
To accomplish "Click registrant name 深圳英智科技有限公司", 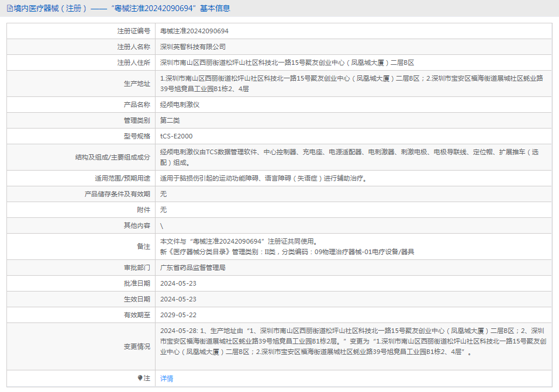I will pos(193,47).
